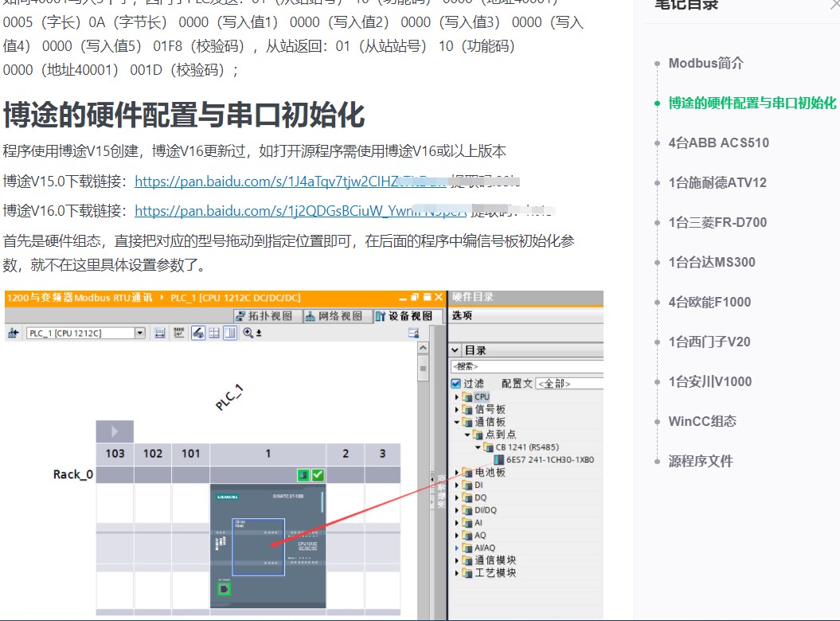
Task: Jump to the Modbus简介 section in the outline
Action: click(x=705, y=63)
